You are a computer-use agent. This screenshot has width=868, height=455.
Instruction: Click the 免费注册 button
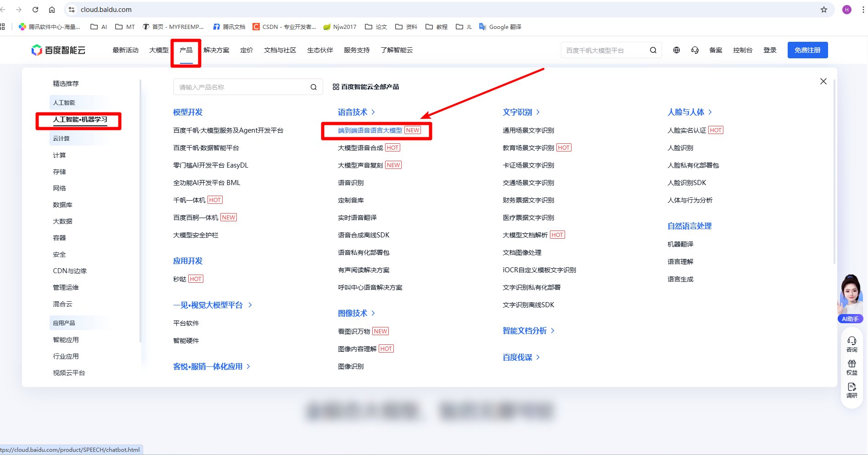coord(807,50)
